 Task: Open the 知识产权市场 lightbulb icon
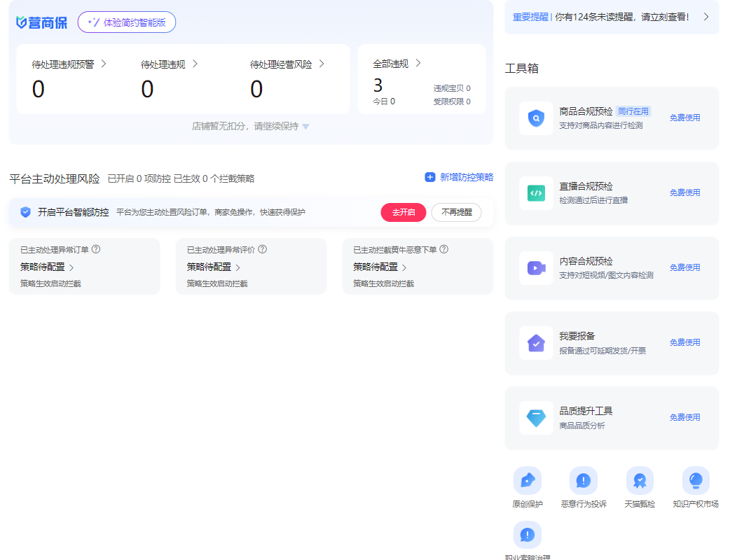(x=696, y=480)
